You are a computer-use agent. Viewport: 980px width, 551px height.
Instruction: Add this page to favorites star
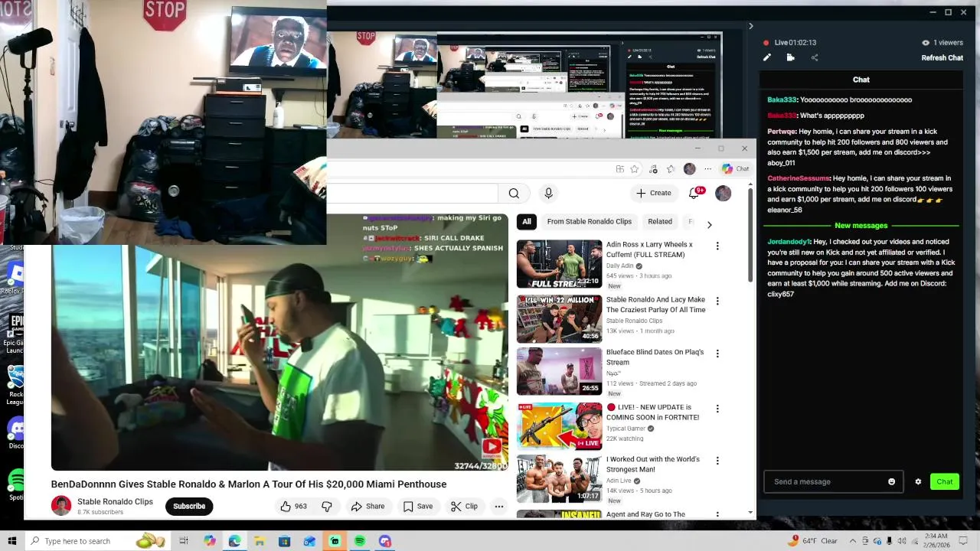(635, 168)
